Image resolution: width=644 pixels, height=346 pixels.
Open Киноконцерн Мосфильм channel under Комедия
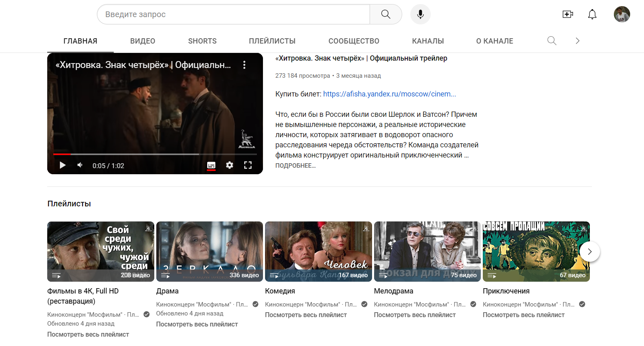coord(302,304)
